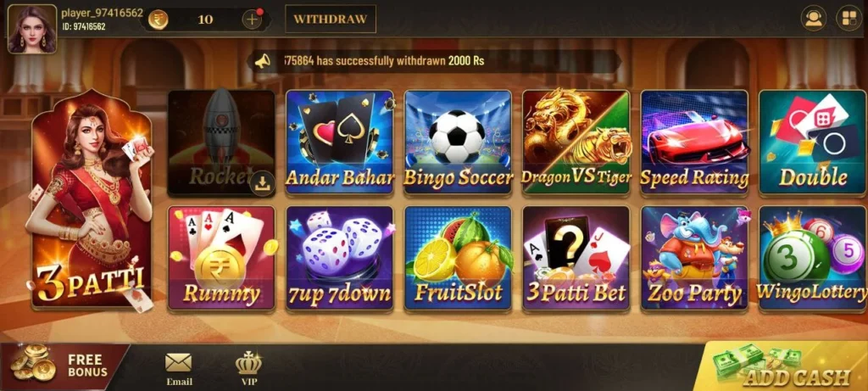The width and height of the screenshot is (868, 391).
Task: Click the player avatar picture
Action: (x=32, y=29)
